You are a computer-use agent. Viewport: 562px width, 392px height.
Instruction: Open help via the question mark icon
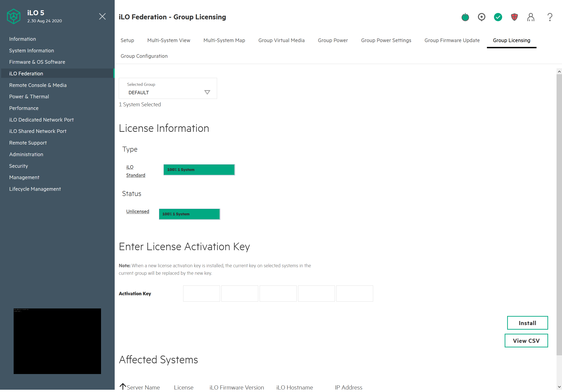click(x=550, y=17)
